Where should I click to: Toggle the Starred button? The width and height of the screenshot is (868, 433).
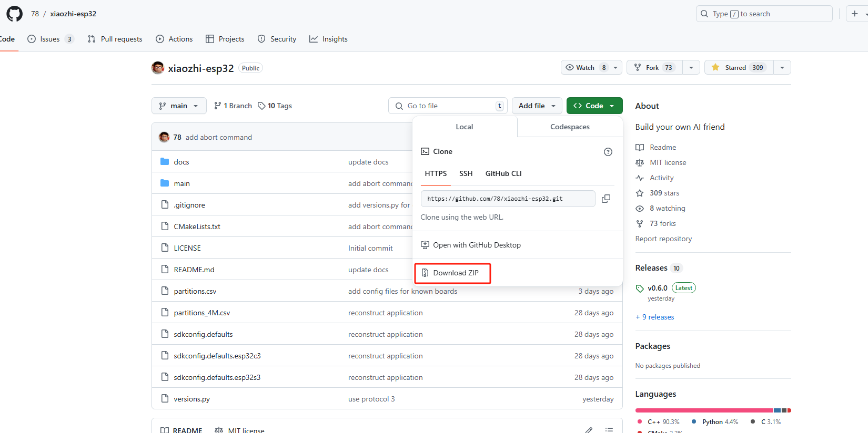tap(739, 67)
